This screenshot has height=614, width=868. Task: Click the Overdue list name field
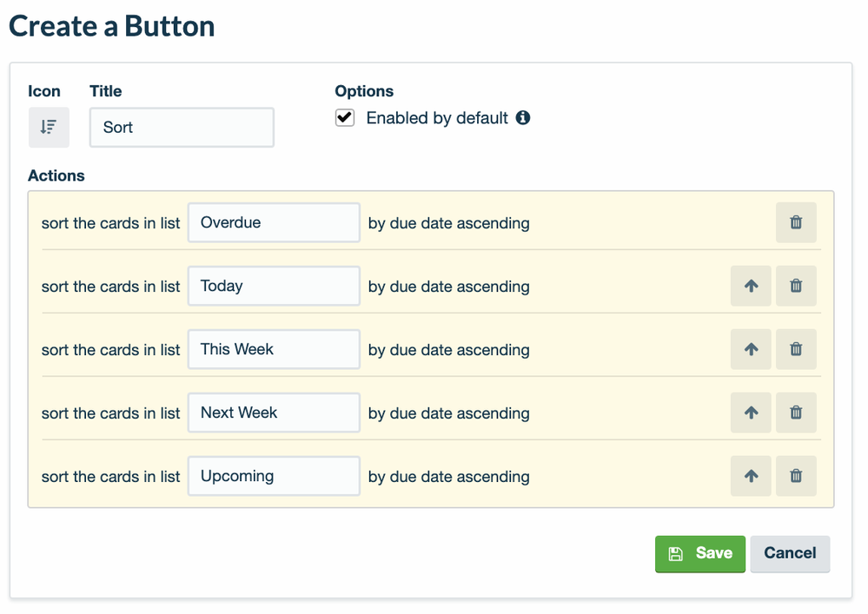pos(274,222)
